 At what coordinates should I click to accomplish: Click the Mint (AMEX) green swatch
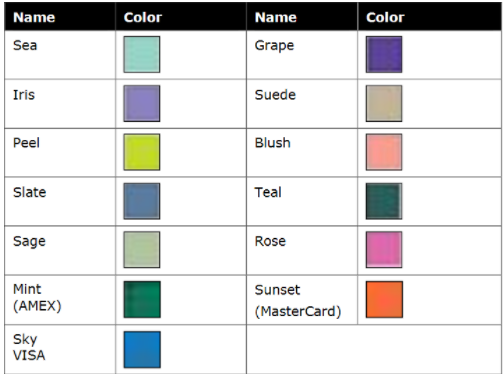tap(142, 299)
